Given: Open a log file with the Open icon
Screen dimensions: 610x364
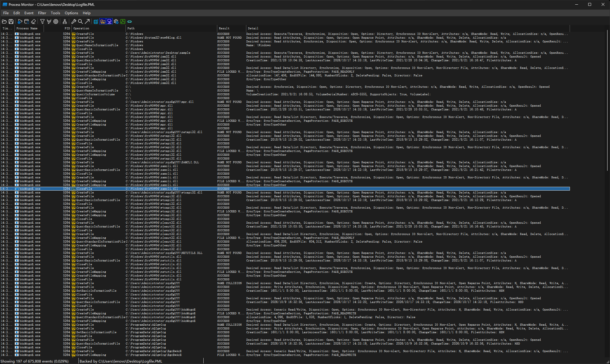Looking at the screenshot, I should tap(4, 21).
